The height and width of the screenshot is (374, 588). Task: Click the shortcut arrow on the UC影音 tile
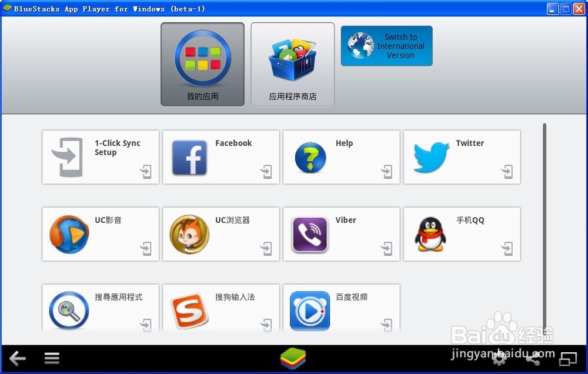pos(145,248)
